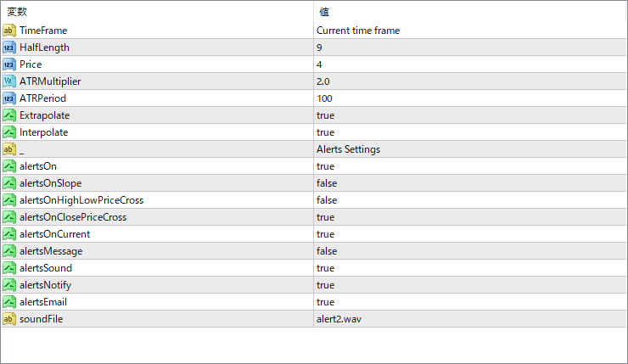Edit the ATRMultiplier value 2.0
This screenshot has width=628, height=364.
(x=470, y=81)
